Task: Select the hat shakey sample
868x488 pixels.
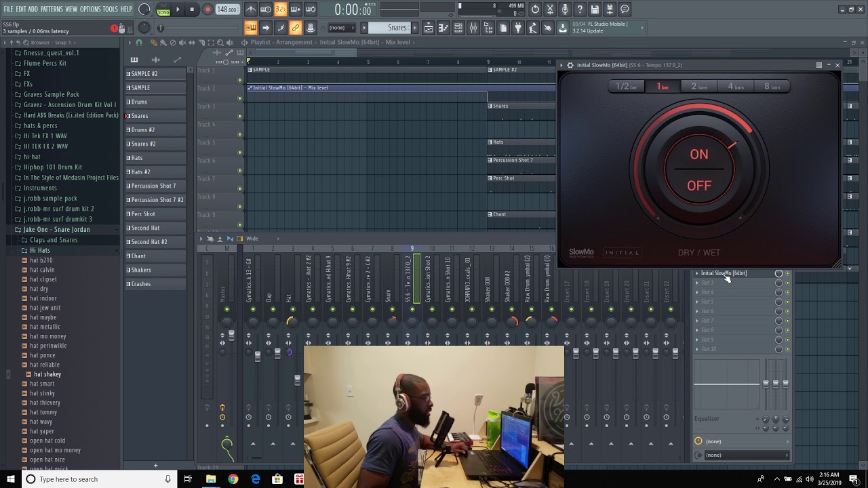Action: (x=47, y=374)
